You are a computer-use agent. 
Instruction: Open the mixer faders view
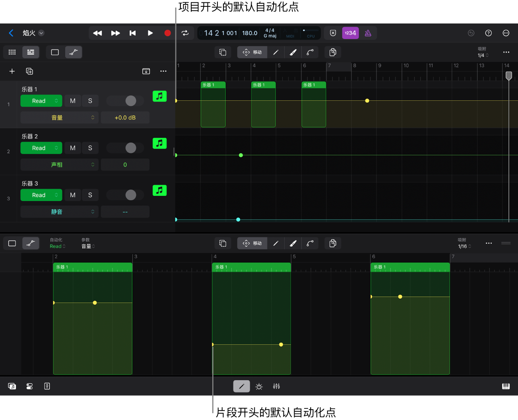point(276,386)
